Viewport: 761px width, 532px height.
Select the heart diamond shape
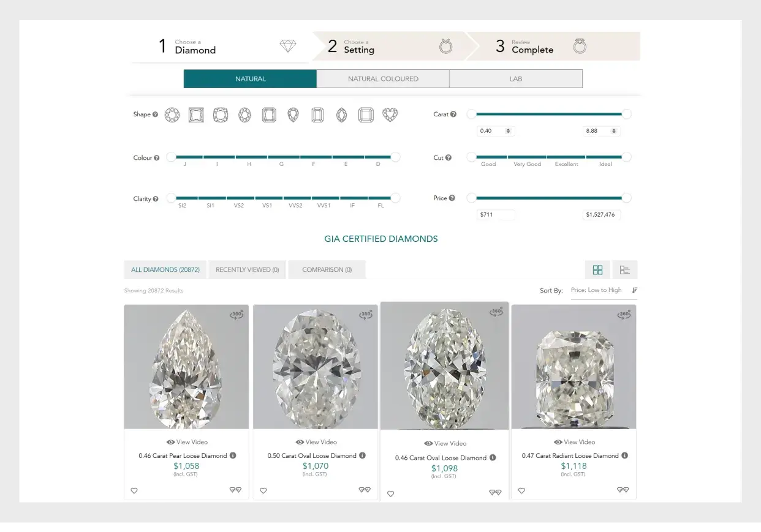pyautogui.click(x=390, y=114)
